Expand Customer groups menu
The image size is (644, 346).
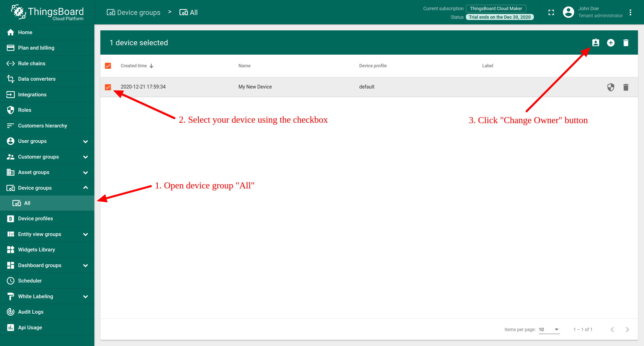[86, 157]
